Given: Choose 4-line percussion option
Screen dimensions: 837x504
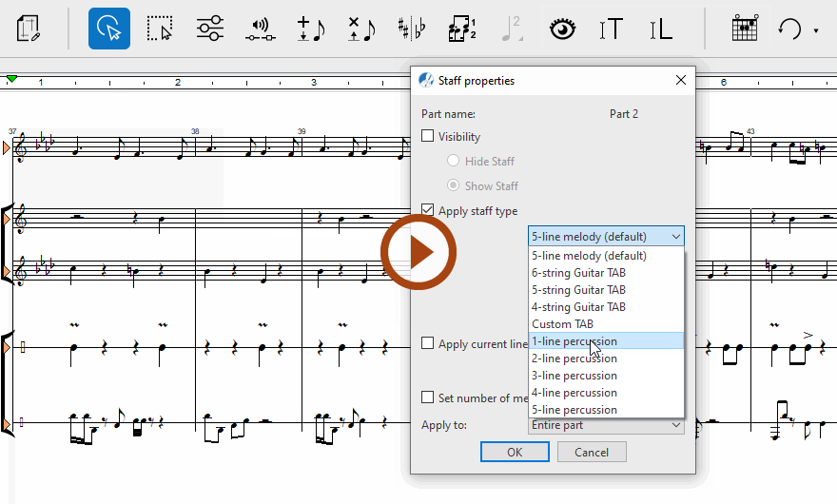Looking at the screenshot, I should coord(606,393).
